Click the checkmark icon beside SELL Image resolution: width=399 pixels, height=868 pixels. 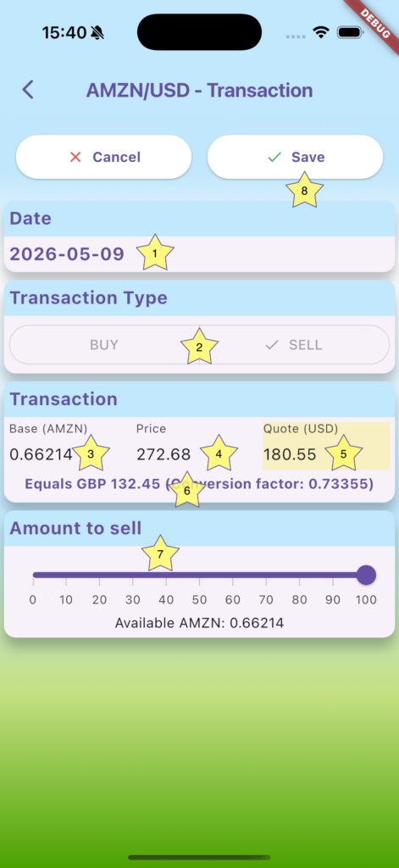click(272, 345)
